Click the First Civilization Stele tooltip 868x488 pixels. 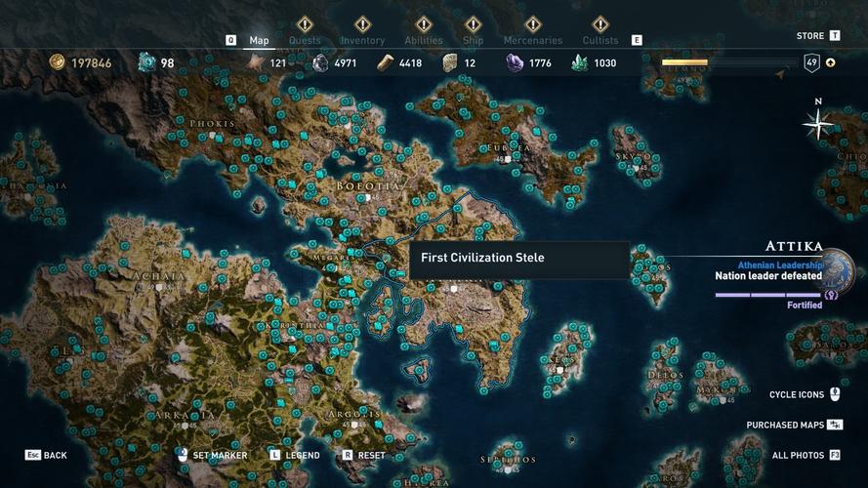[x=518, y=259]
